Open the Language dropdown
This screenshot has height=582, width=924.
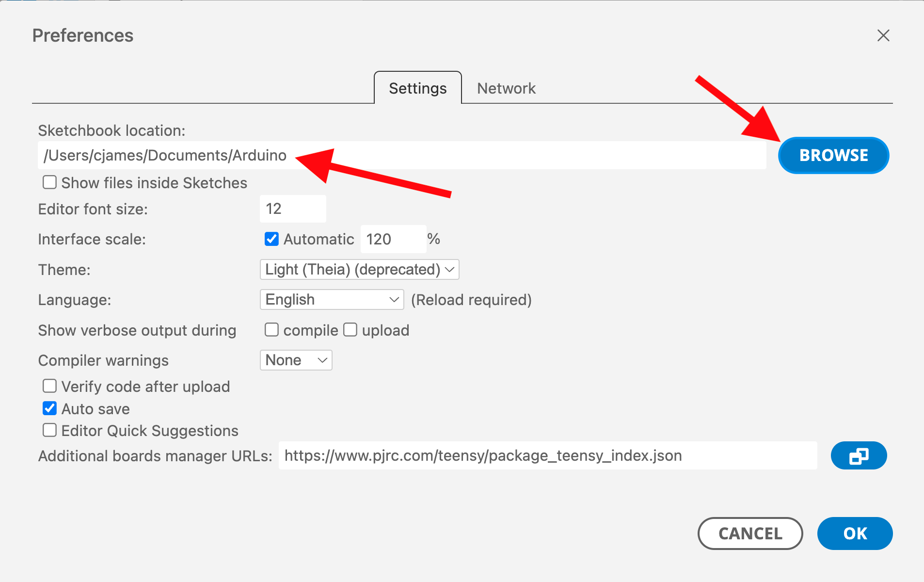[332, 300]
